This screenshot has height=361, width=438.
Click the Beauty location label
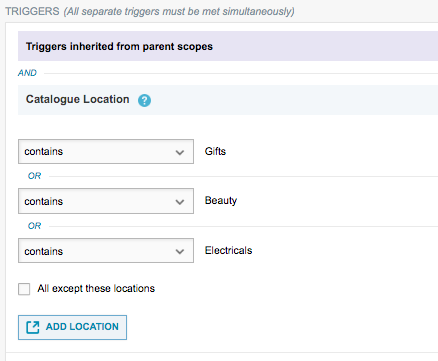coord(221,201)
